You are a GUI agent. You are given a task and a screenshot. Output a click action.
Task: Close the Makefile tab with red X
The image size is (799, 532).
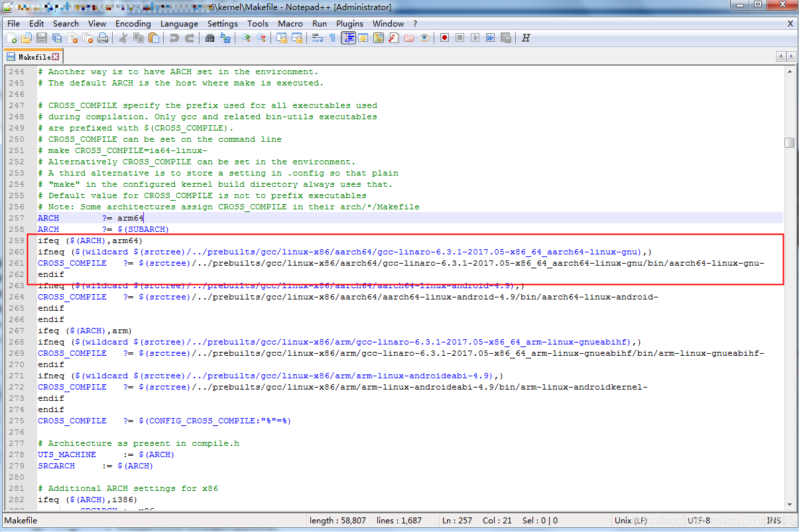(56, 57)
